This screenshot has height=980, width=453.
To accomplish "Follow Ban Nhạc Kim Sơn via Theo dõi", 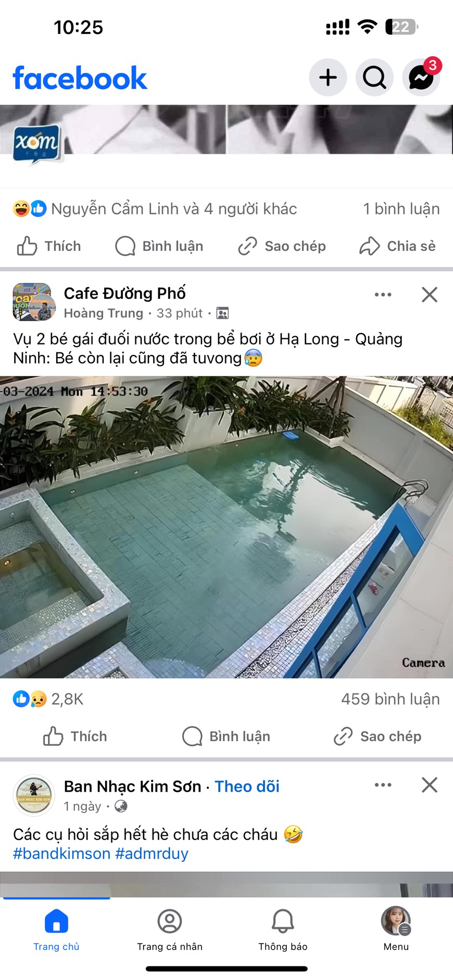I will [x=247, y=786].
